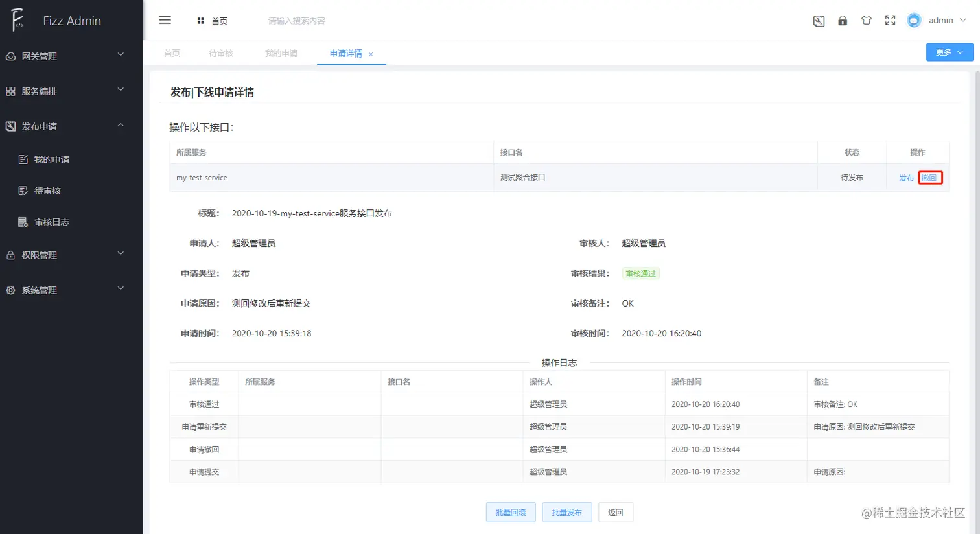Close the 申请详情 tab
980x534 pixels.
tap(371, 54)
